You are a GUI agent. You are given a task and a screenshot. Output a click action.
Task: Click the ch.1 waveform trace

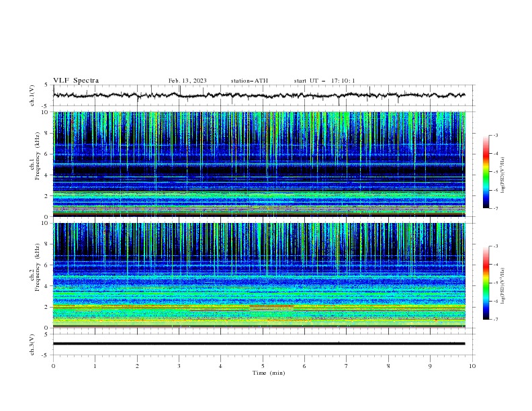coord(259,95)
